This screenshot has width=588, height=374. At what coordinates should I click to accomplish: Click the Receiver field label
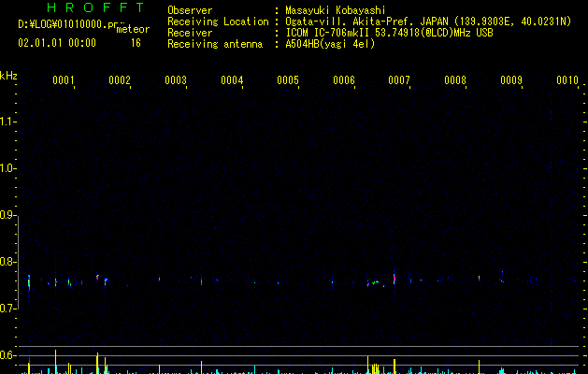point(190,33)
